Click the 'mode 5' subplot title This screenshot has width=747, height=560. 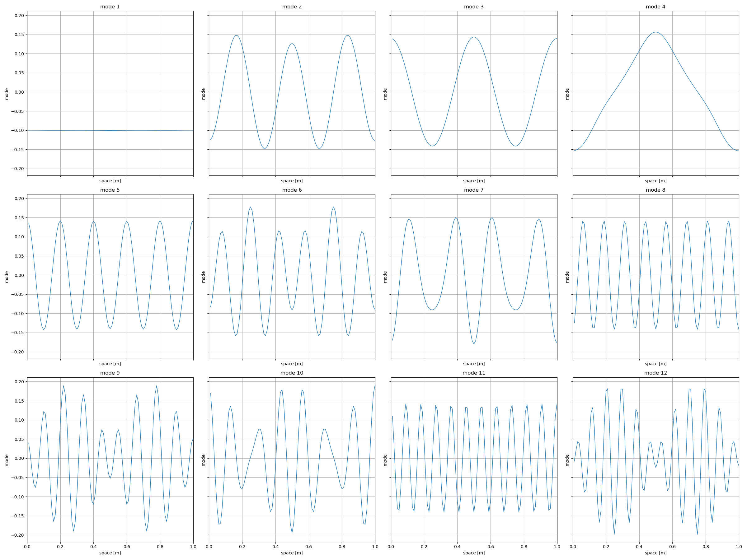110,190
